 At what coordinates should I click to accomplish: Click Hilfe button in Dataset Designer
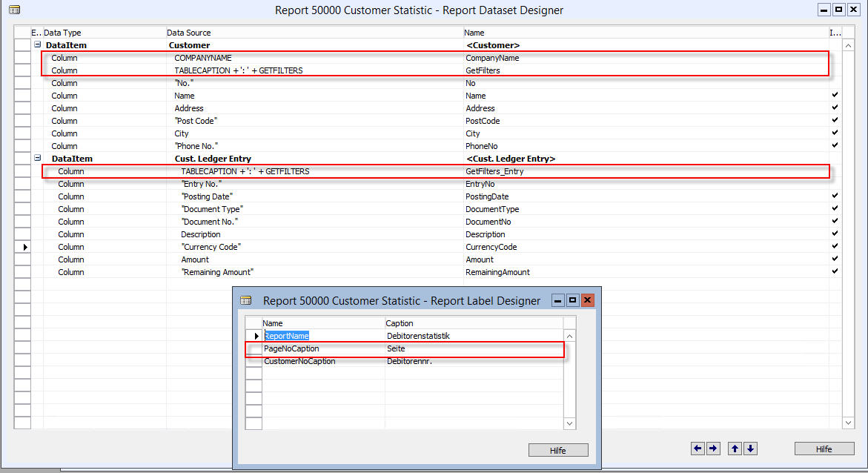(x=824, y=449)
